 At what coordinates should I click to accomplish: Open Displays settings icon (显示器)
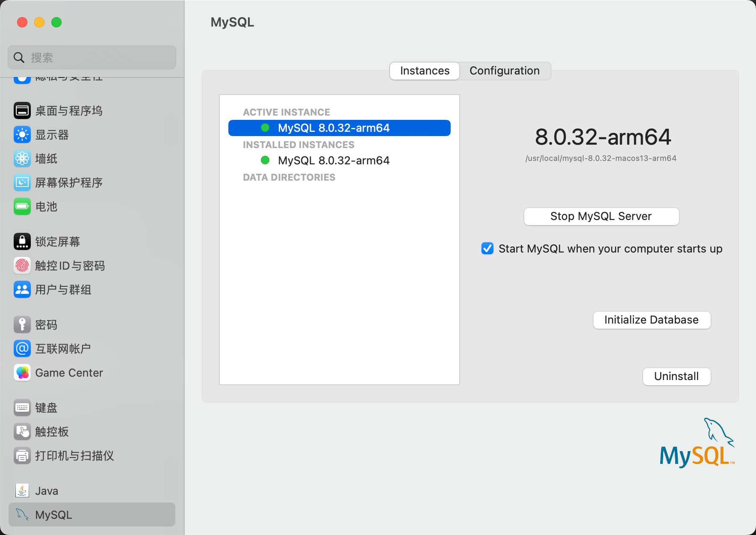click(22, 135)
